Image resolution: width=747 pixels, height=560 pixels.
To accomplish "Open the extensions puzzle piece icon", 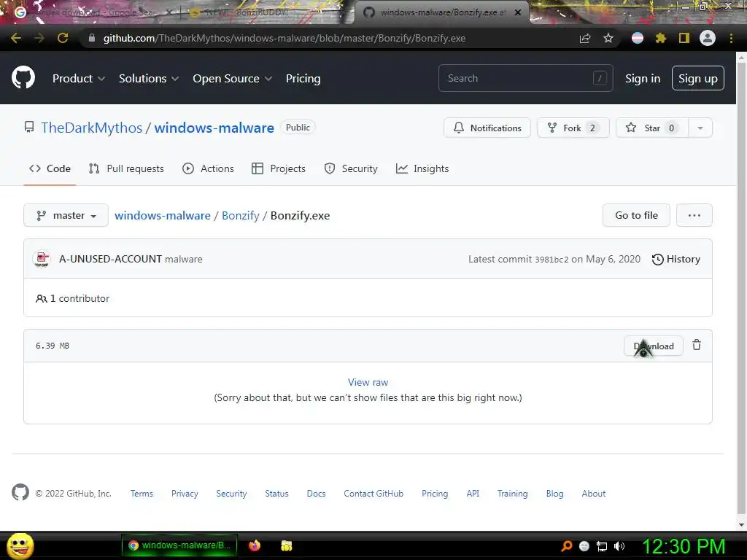I will point(661,38).
